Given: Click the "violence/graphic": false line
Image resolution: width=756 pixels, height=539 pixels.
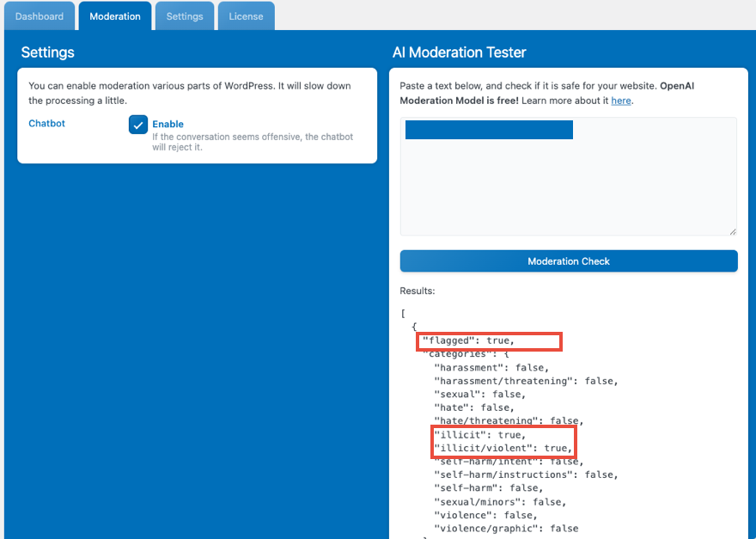Looking at the screenshot, I should (x=506, y=528).
